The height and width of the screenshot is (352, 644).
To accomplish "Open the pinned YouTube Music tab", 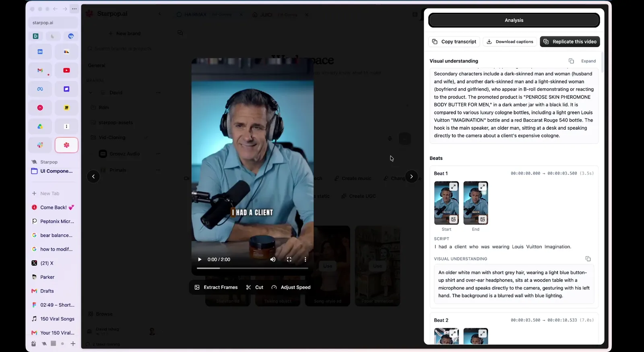I will click(x=40, y=108).
